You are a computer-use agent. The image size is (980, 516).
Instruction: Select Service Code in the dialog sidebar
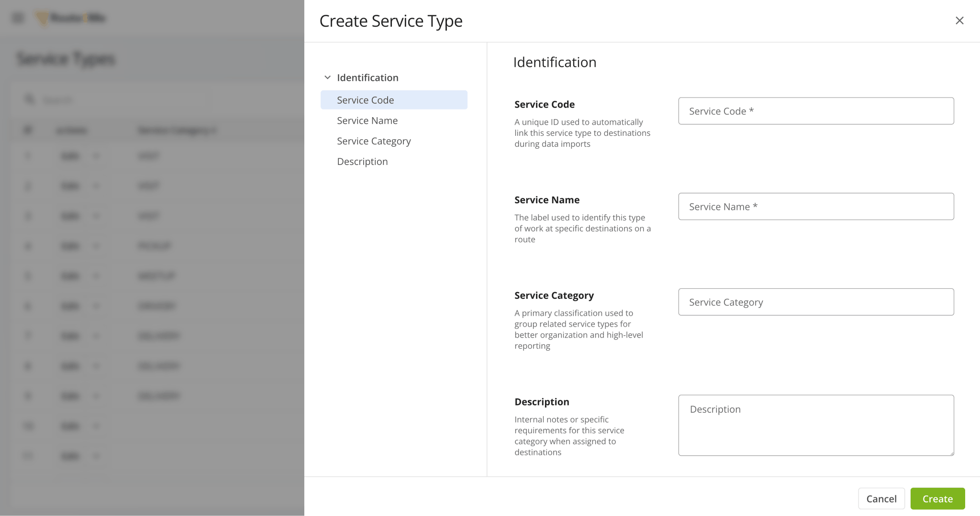tap(365, 99)
